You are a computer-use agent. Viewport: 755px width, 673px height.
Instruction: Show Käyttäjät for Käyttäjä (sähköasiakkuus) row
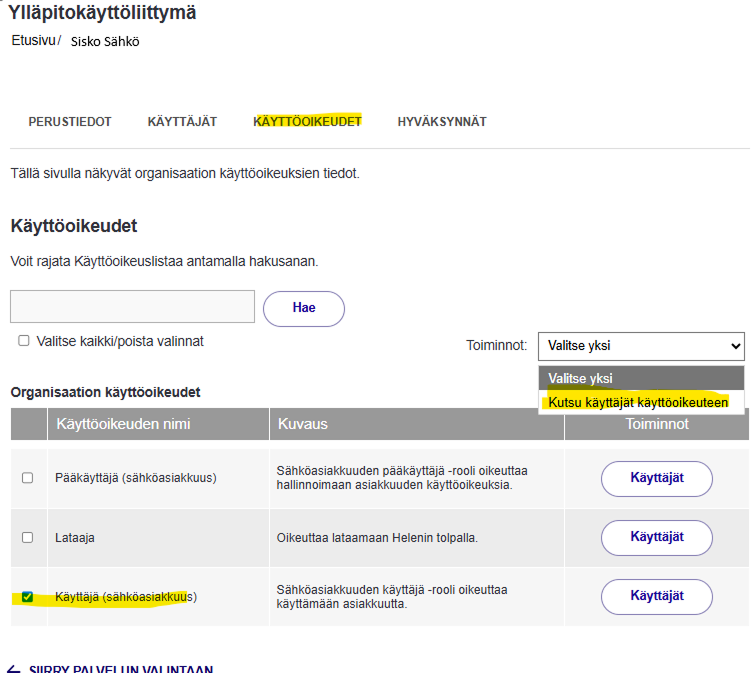click(x=656, y=596)
